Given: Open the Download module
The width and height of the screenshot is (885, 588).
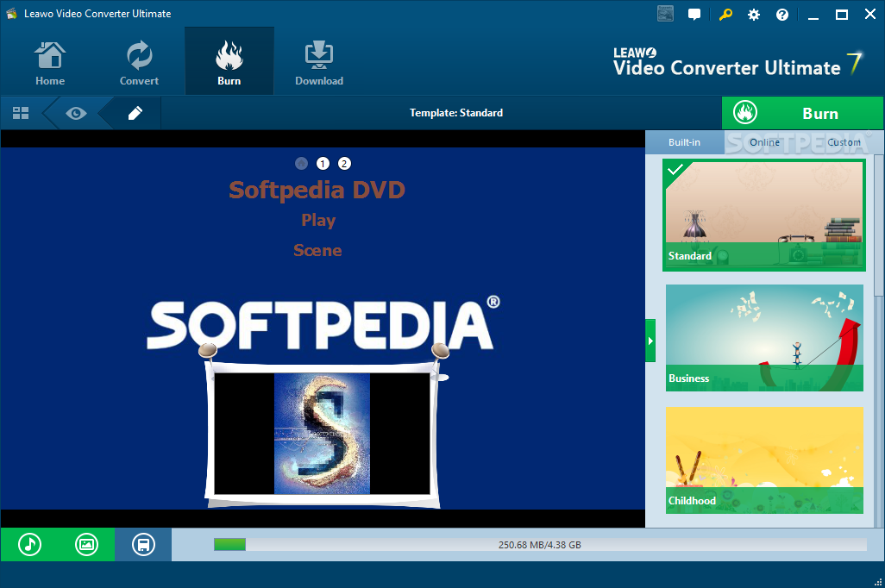Looking at the screenshot, I should pyautogui.click(x=319, y=62).
